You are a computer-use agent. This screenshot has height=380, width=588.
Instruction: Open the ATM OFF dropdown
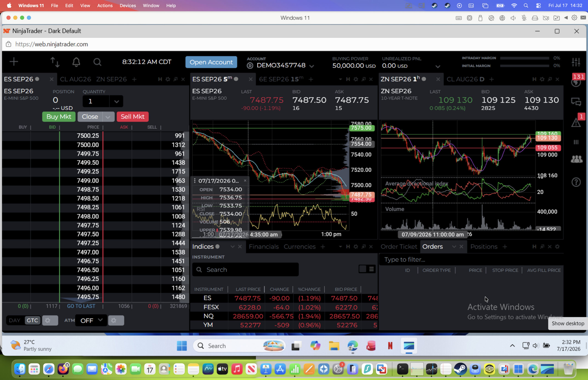coord(91,320)
